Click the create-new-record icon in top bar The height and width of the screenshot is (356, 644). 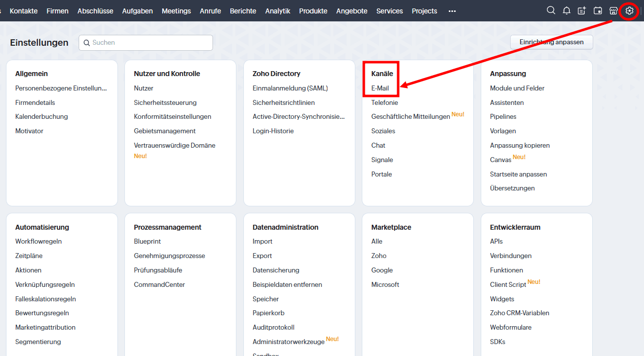[582, 10]
